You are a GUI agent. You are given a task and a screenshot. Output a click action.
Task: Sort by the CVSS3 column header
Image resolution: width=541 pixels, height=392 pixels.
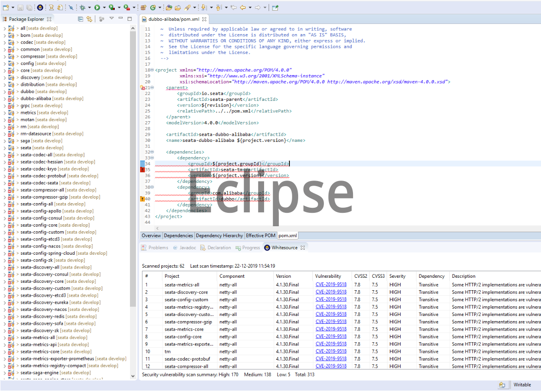378,276
